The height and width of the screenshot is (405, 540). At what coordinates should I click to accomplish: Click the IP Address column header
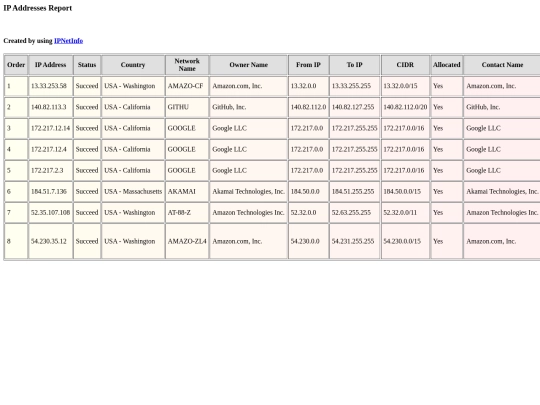pyautogui.click(x=51, y=65)
